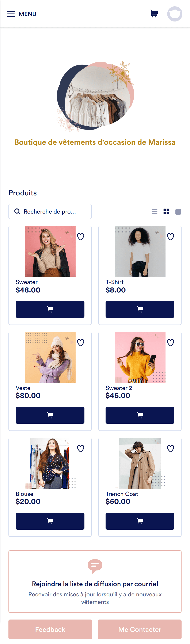Add the Blouse to cart
190x644 pixels.
50,521
